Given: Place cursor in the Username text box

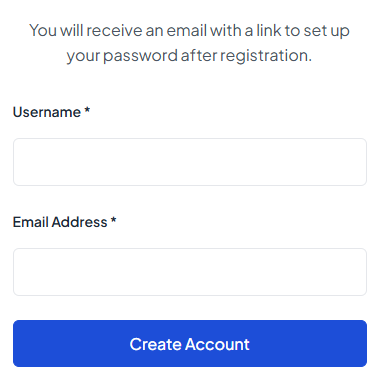Looking at the screenshot, I should coord(190,162).
